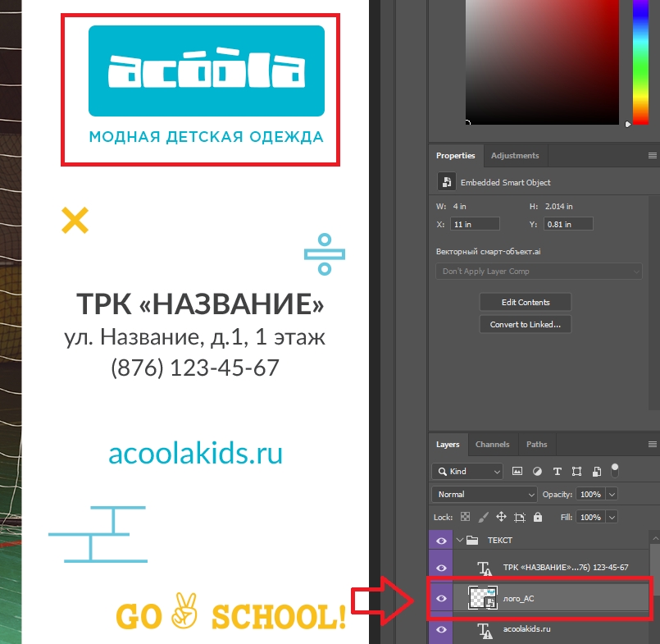Viewport: 660px width, 644px height.
Task: Switch to the Channels tab
Action: (493, 445)
